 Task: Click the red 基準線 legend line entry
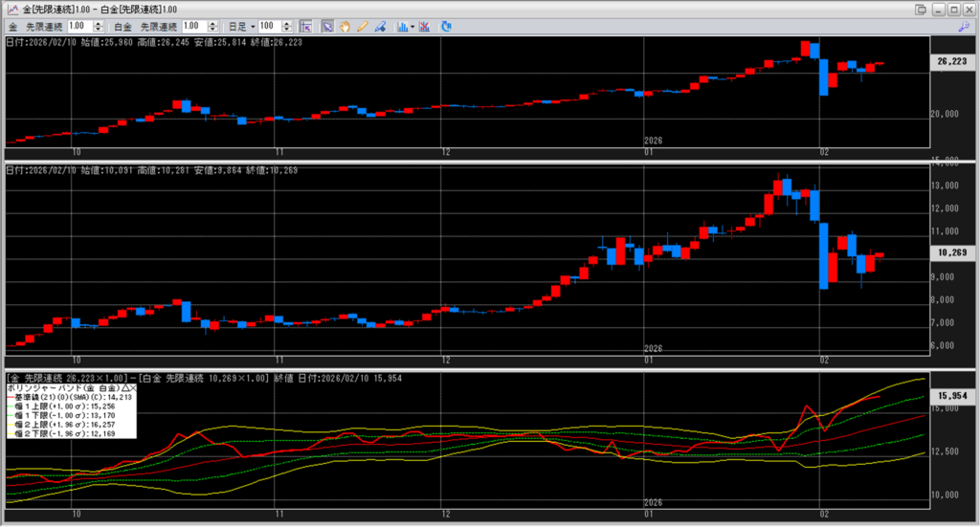click(x=57, y=396)
